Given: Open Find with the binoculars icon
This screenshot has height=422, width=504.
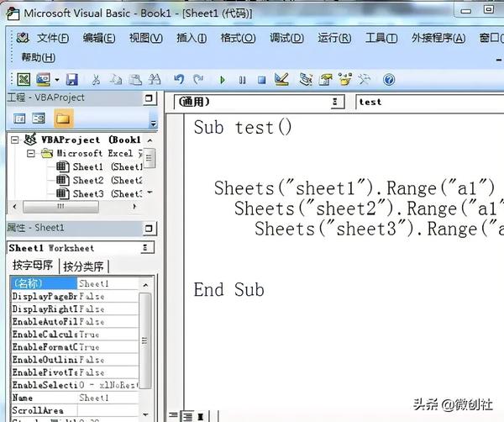Looking at the screenshot, I should point(155,80).
